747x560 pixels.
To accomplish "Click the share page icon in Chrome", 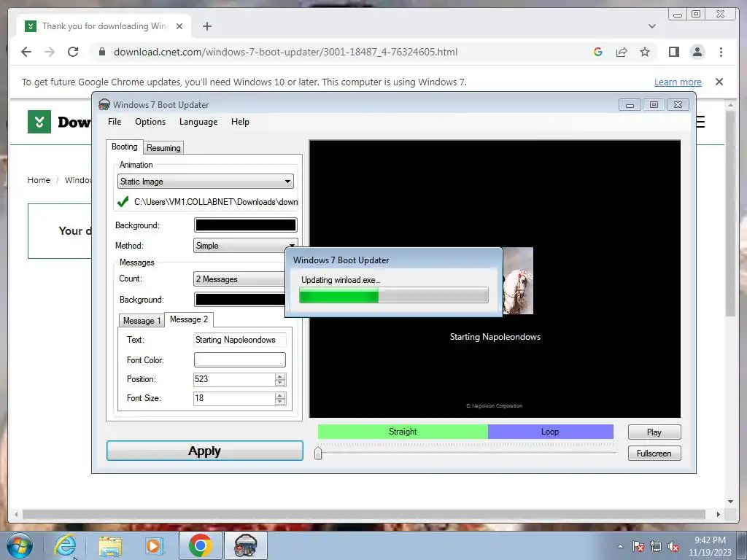I will coord(622,52).
